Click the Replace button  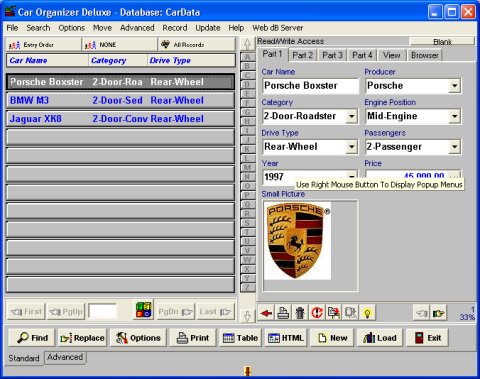tap(82, 338)
